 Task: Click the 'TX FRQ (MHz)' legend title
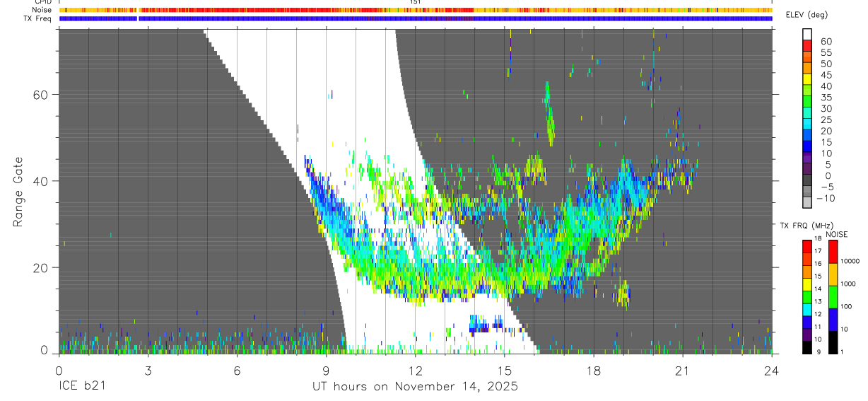(x=805, y=225)
